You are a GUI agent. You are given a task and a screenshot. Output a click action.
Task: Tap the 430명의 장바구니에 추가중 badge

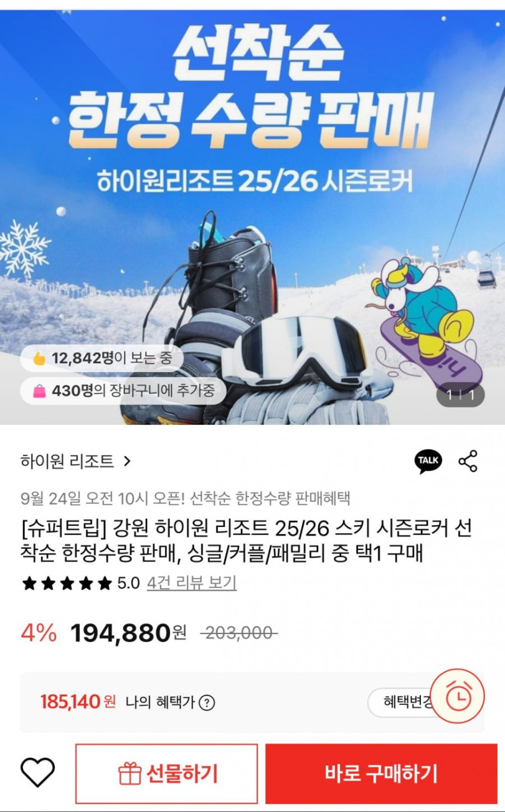tap(123, 391)
